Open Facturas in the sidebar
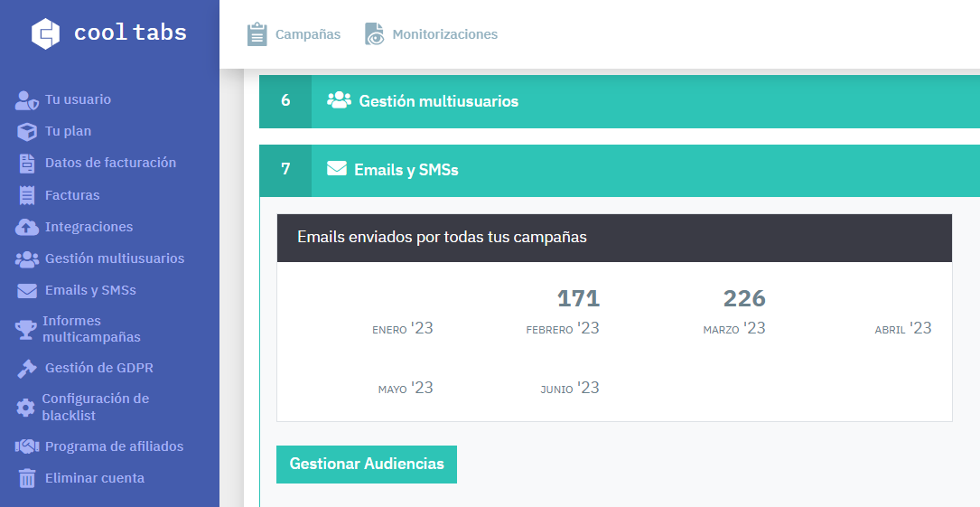Image resolution: width=980 pixels, height=507 pixels. [x=72, y=195]
